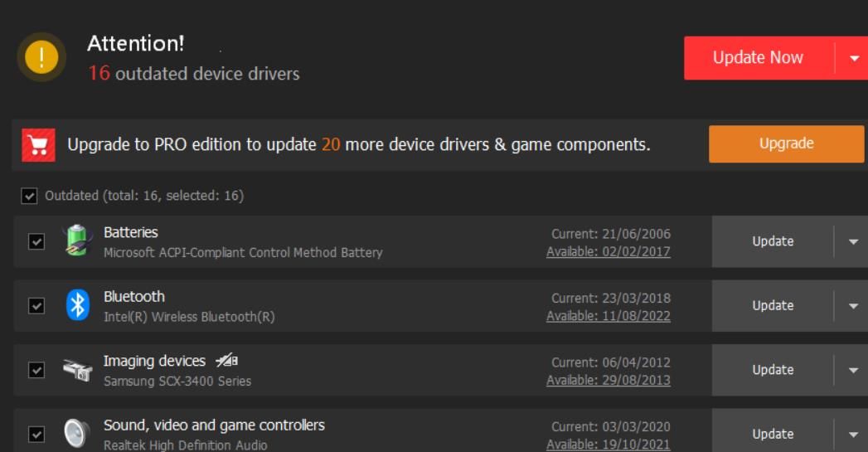
Task: Click the orange Upgrade button
Action: 786,143
